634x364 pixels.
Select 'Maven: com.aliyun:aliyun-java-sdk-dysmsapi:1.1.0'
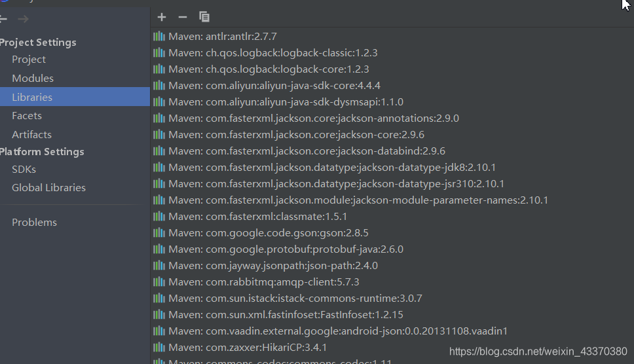point(286,102)
